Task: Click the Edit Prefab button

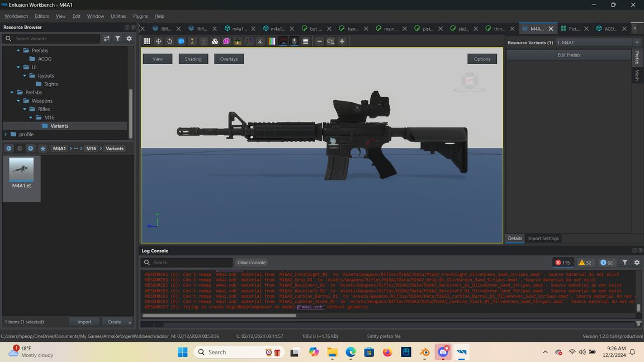Action: tap(569, 55)
